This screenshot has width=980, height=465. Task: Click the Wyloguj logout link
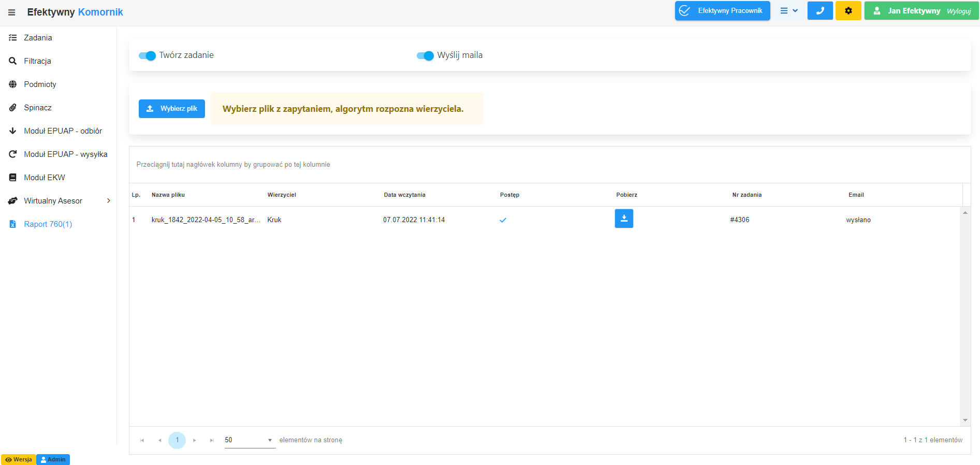pos(959,11)
